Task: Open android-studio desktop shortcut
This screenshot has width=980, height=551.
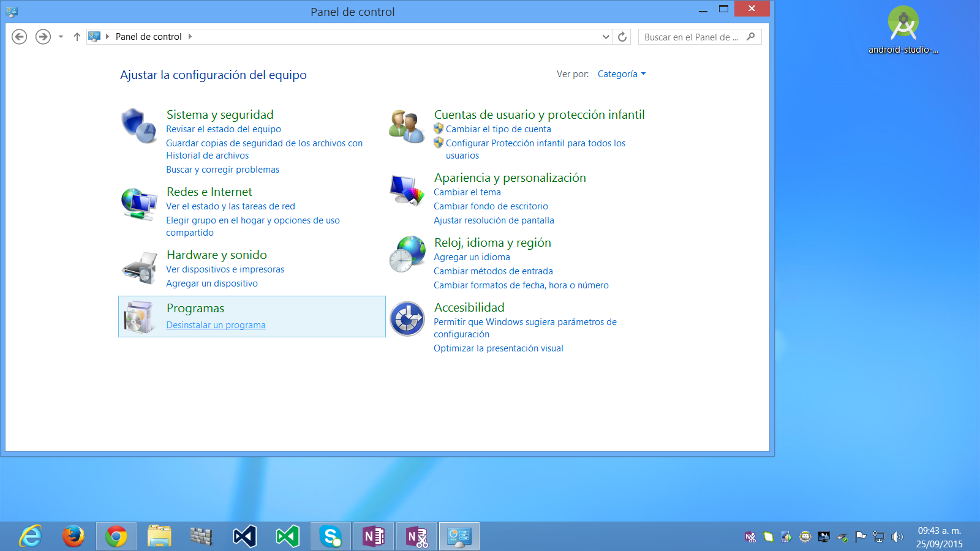Action: (903, 30)
